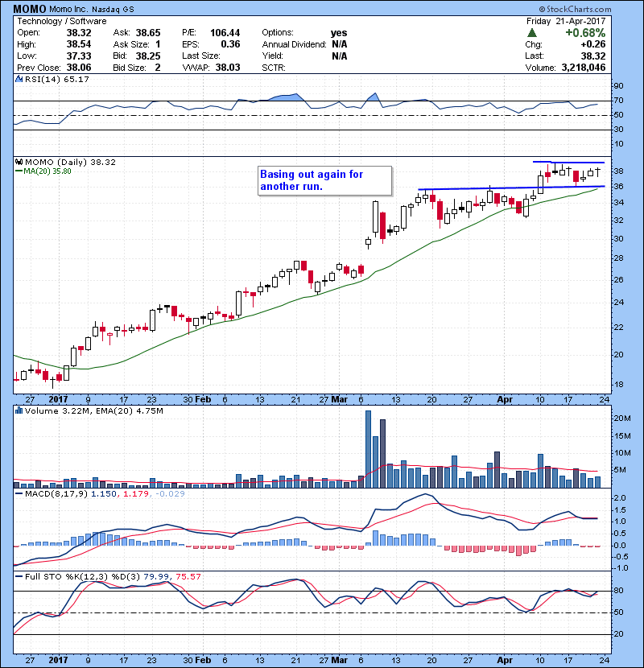Click the MACD(8,17,9) legend dash
The width and height of the screenshot is (644, 668).
coord(19,494)
